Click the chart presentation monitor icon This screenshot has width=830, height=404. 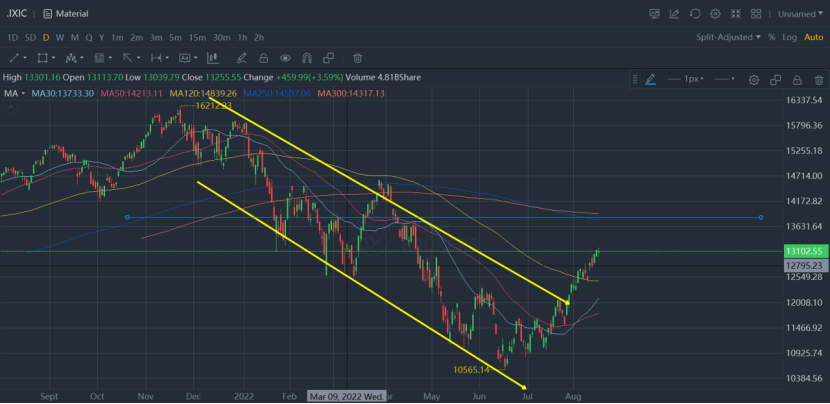tap(654, 14)
